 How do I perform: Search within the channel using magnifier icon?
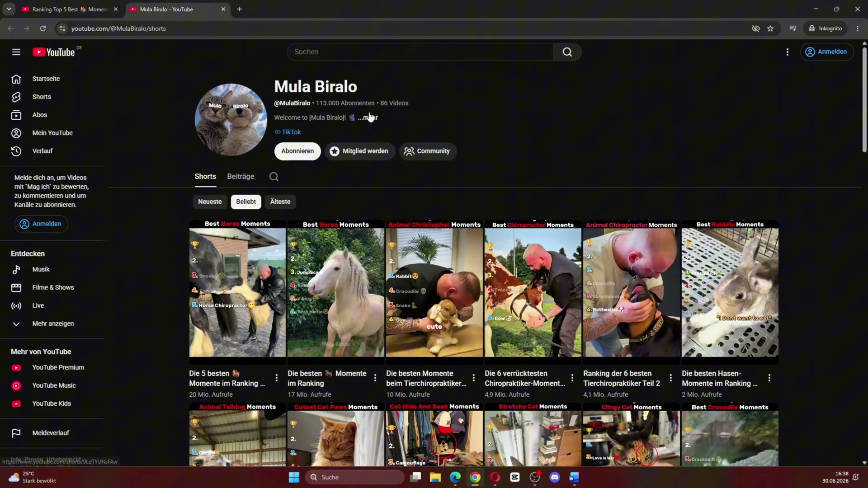[274, 177]
